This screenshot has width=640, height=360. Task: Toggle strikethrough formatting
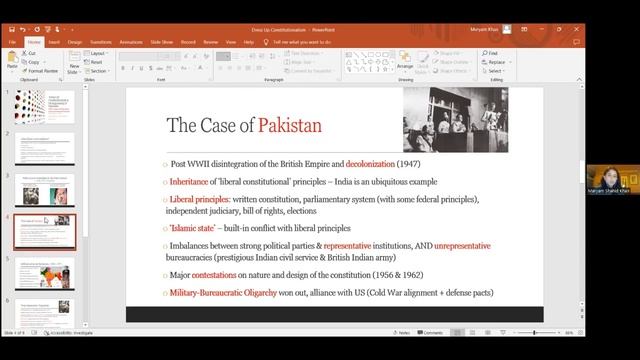tap(160, 68)
